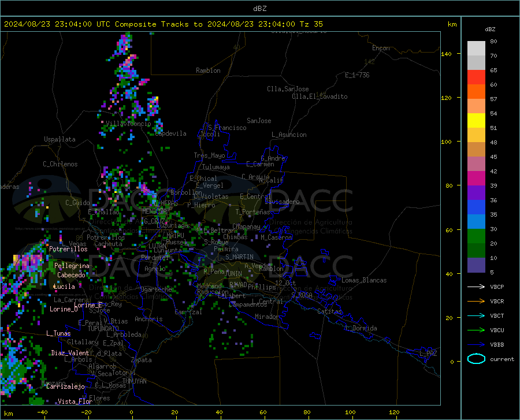Screen dimensions: 520x420
Task: Click the Cabecedo map label
Action: [71, 275]
